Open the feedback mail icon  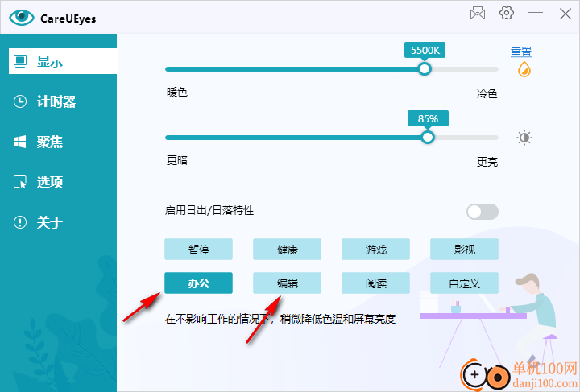point(478,14)
